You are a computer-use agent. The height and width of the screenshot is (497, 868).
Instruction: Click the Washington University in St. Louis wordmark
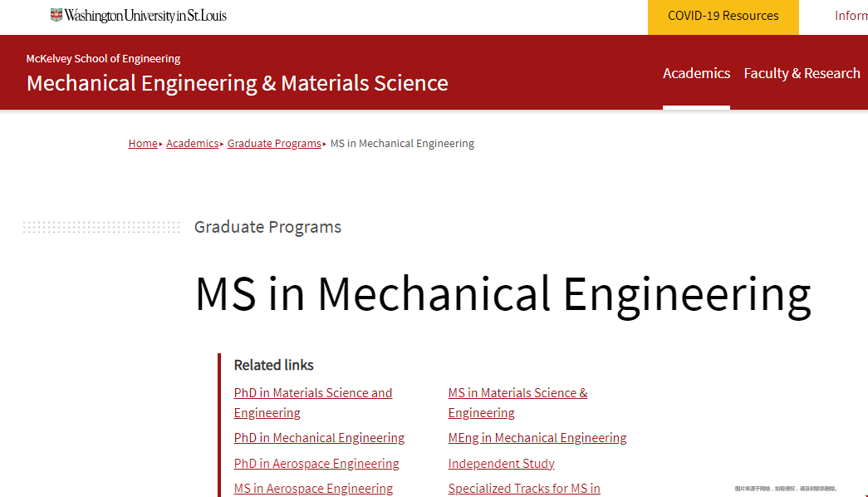[145, 16]
